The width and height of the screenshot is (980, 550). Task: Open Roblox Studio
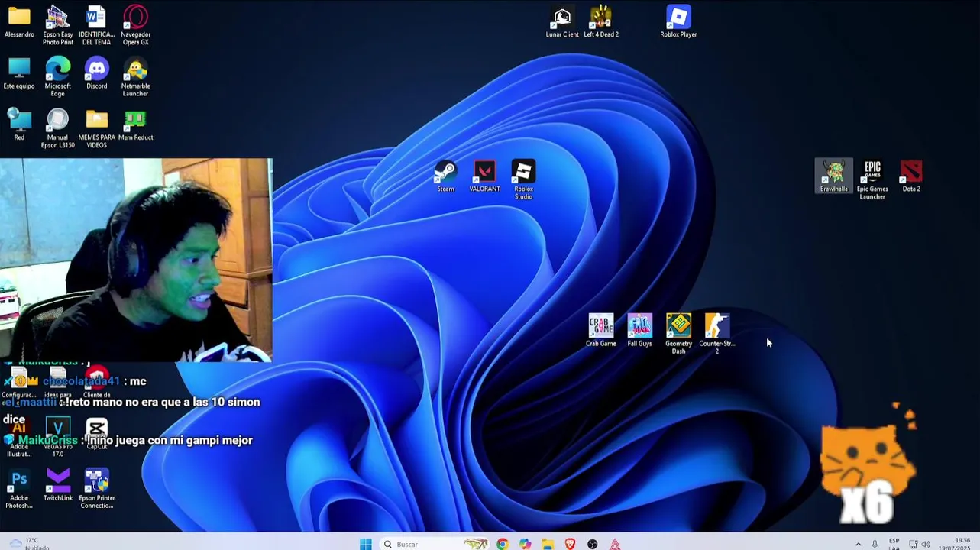(x=523, y=180)
